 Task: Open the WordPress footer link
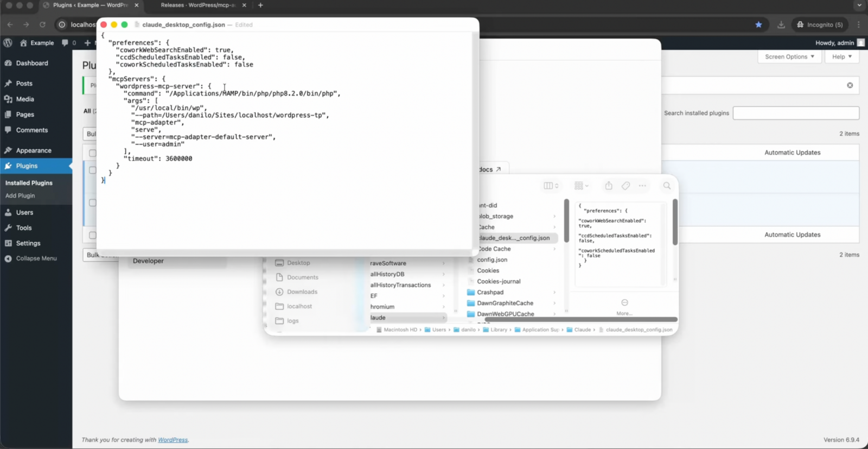[173, 440]
